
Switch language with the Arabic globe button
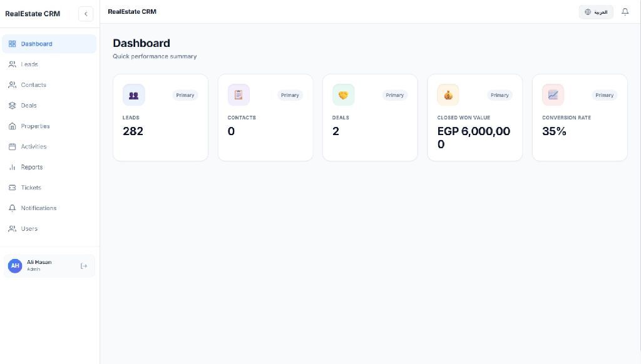click(596, 12)
